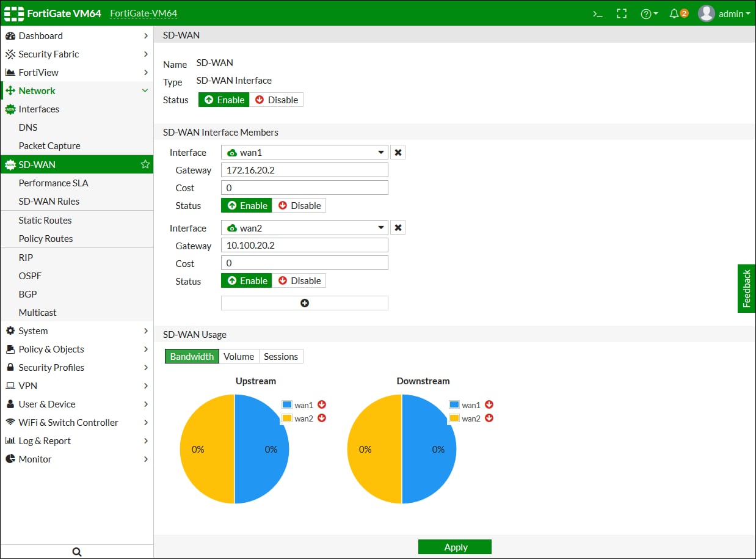756x559 pixels.
Task: Open the help question-mark menu
Action: pos(649,13)
